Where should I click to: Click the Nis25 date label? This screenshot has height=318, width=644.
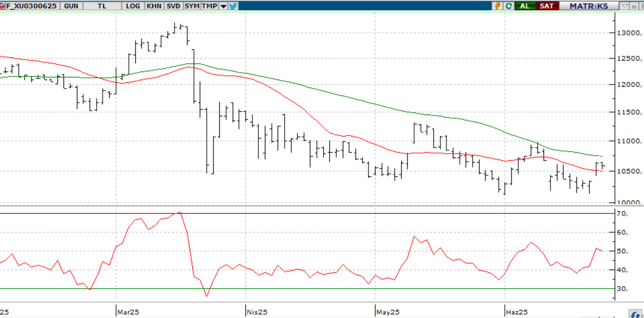[257, 312]
